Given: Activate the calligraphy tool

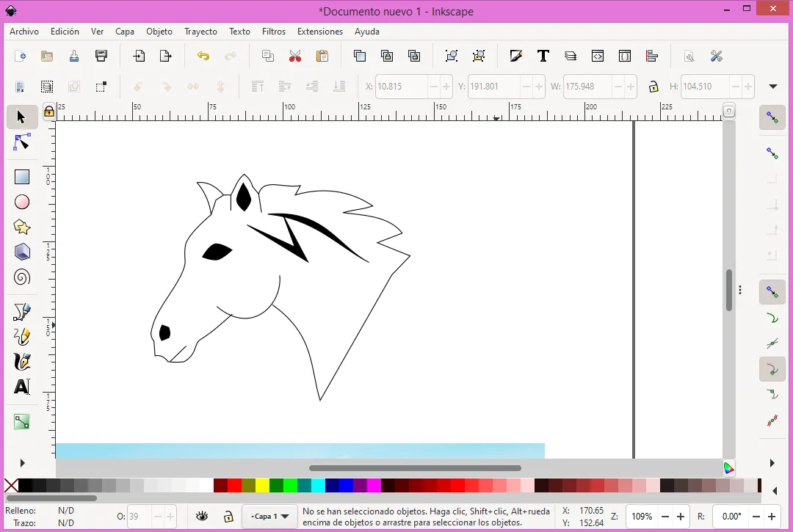Looking at the screenshot, I should coord(22,362).
